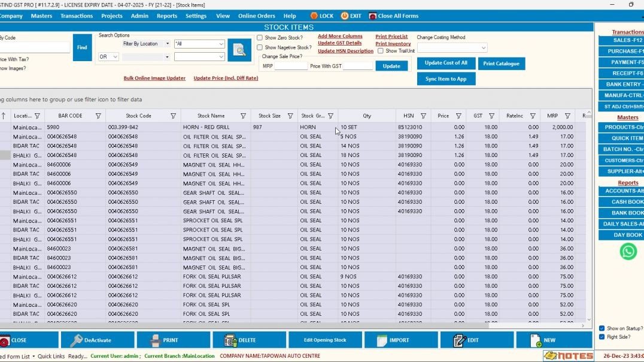644x362 pixels.
Task: Open the OR condition dropdown
Action: click(108, 56)
